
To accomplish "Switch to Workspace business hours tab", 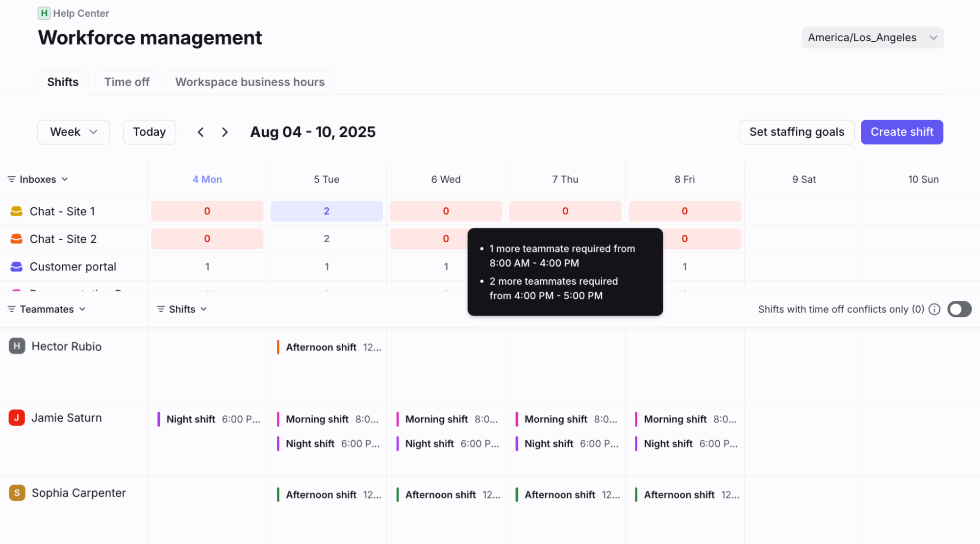I will click(x=250, y=82).
